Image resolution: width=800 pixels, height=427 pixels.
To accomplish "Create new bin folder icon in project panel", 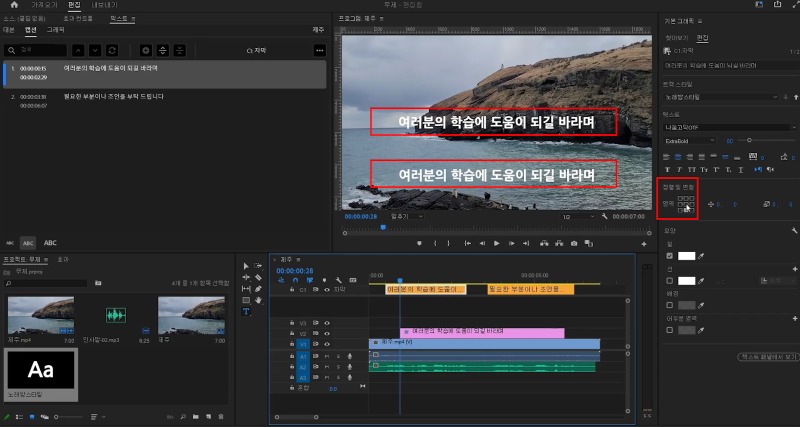I will 195,417.
